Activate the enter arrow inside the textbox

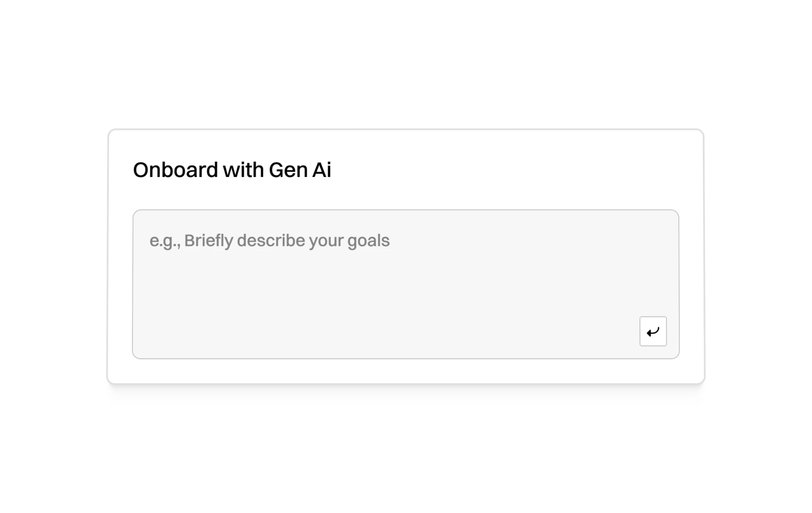653,331
